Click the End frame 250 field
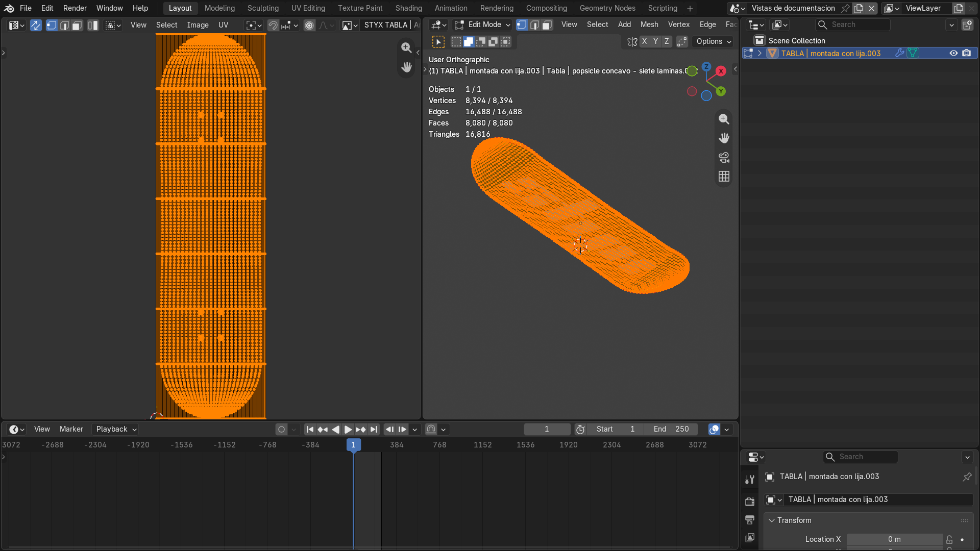 (x=671, y=429)
